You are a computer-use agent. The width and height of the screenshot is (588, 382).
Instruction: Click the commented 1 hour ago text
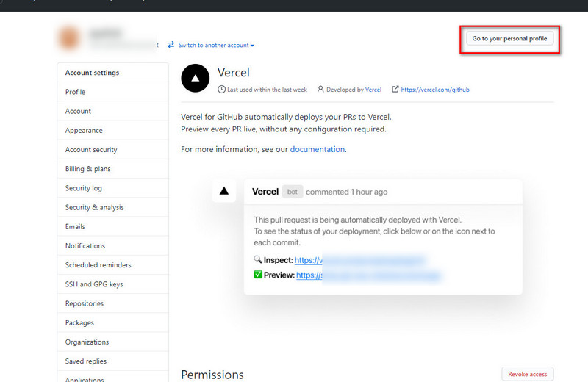[346, 192]
